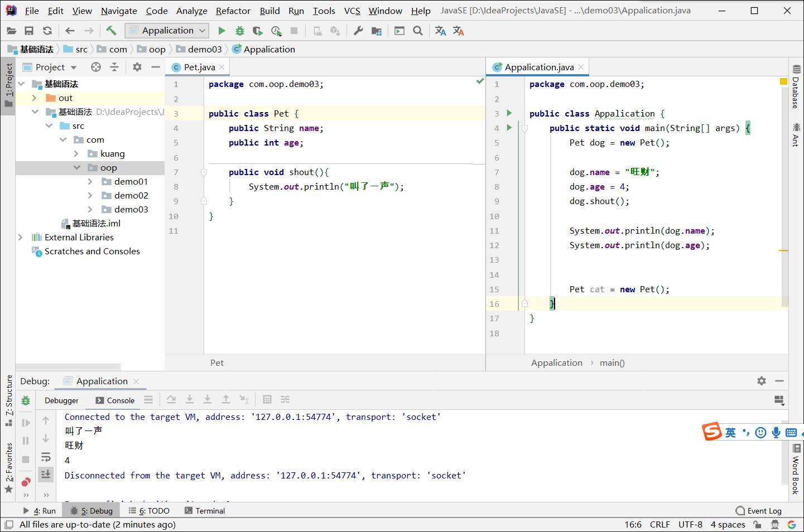The width and height of the screenshot is (804, 532).
Task: Switch to the Debugger tab
Action: 61,400
